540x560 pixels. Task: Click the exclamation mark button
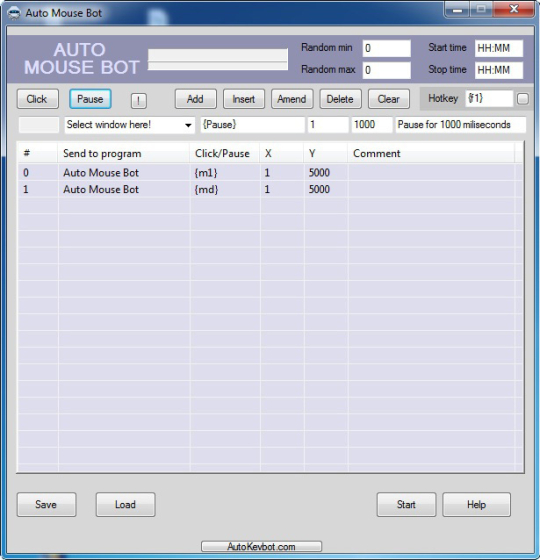[139, 101]
